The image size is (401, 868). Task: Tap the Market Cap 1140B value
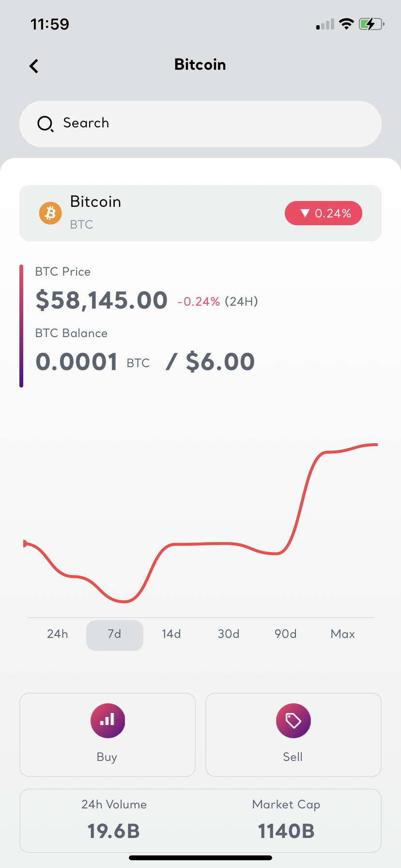[286, 831]
